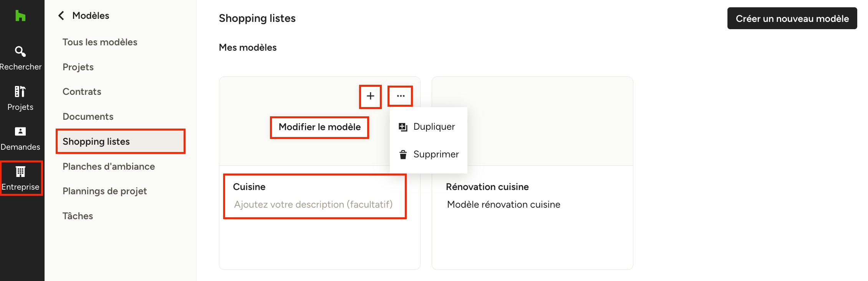868x281 pixels.
Task: Open the Rechercher search icon
Action: (x=20, y=51)
